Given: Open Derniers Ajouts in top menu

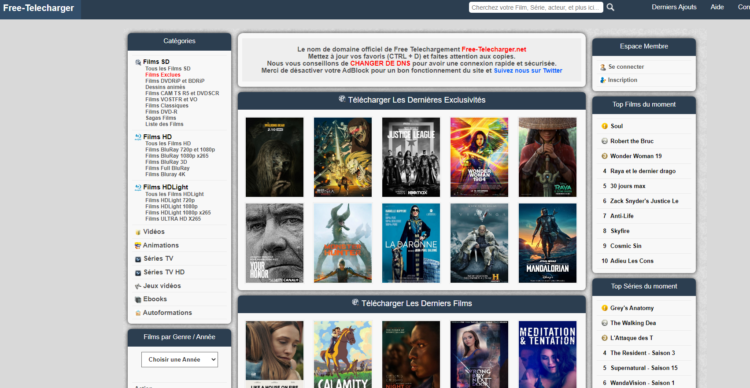Looking at the screenshot, I should point(674,7).
